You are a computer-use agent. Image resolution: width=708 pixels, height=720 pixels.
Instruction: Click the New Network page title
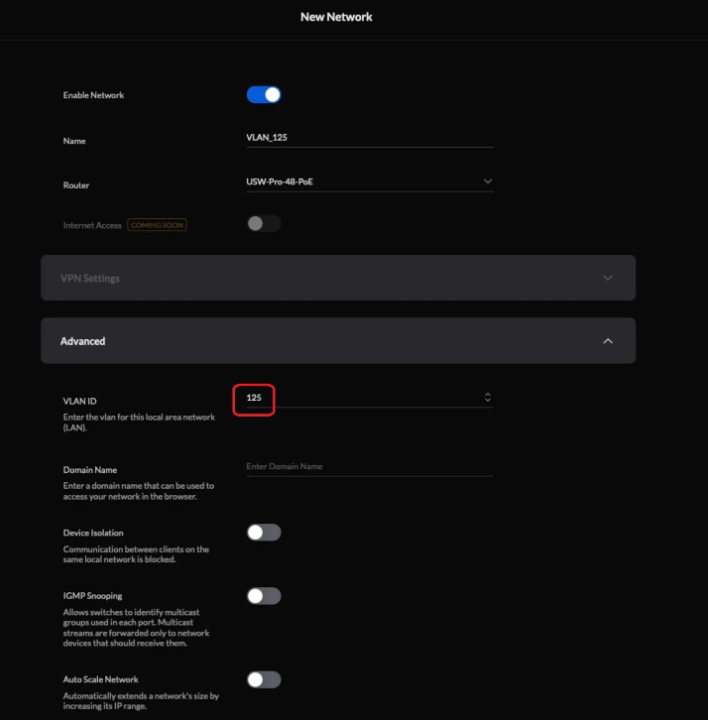pyautogui.click(x=336, y=17)
